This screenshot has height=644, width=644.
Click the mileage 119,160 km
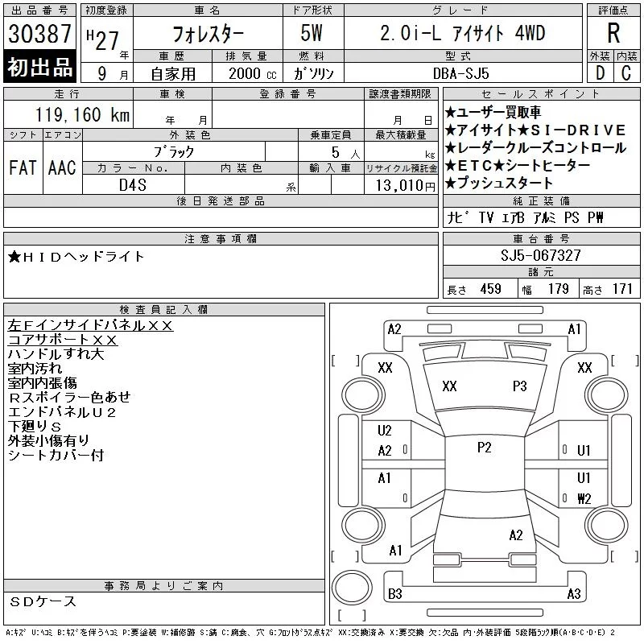82,114
